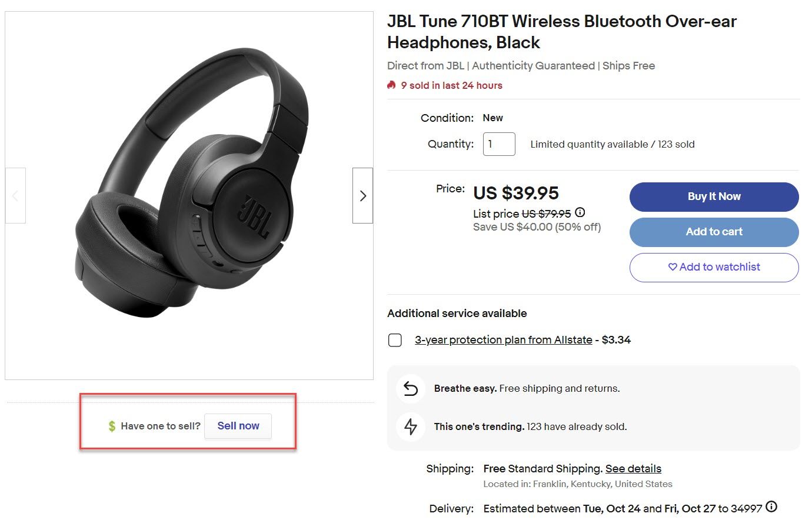Open 3-year protection plan from Allstate link
The width and height of the screenshot is (812, 520).
click(x=504, y=339)
